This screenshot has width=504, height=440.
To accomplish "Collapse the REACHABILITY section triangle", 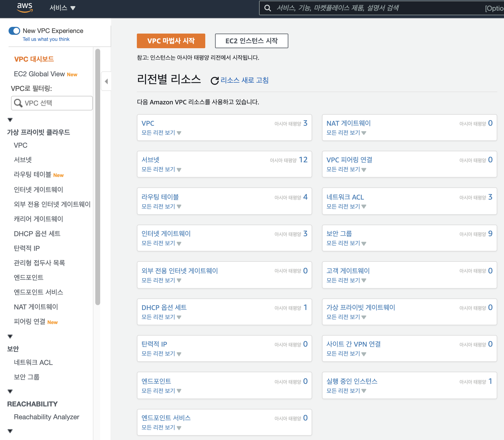I will [x=10, y=391].
